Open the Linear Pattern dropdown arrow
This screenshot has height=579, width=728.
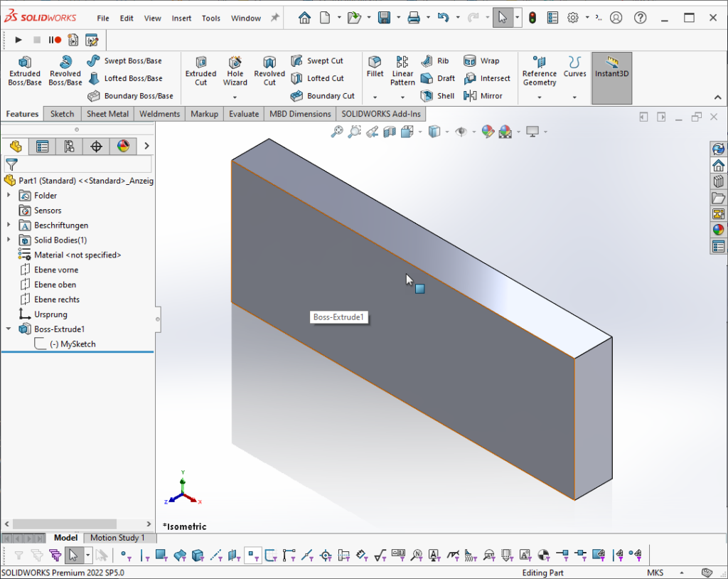pyautogui.click(x=402, y=97)
